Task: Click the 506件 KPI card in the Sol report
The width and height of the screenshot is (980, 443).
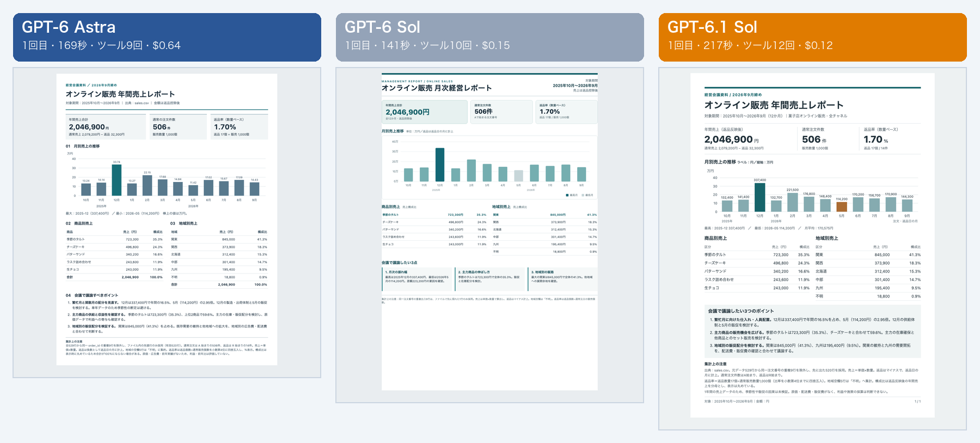Action: pos(501,112)
